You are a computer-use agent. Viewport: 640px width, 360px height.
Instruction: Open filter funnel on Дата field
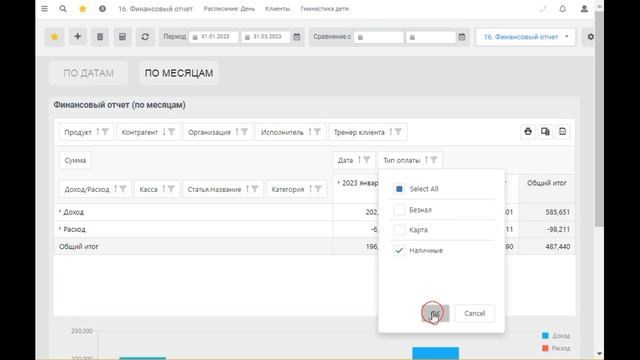coord(367,160)
